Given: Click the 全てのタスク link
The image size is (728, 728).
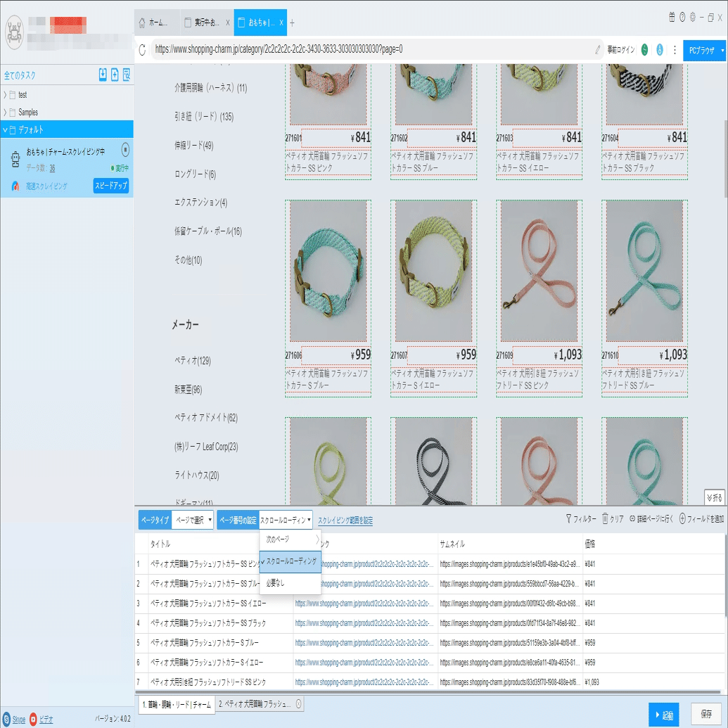Looking at the screenshot, I should pyautogui.click(x=20, y=75).
